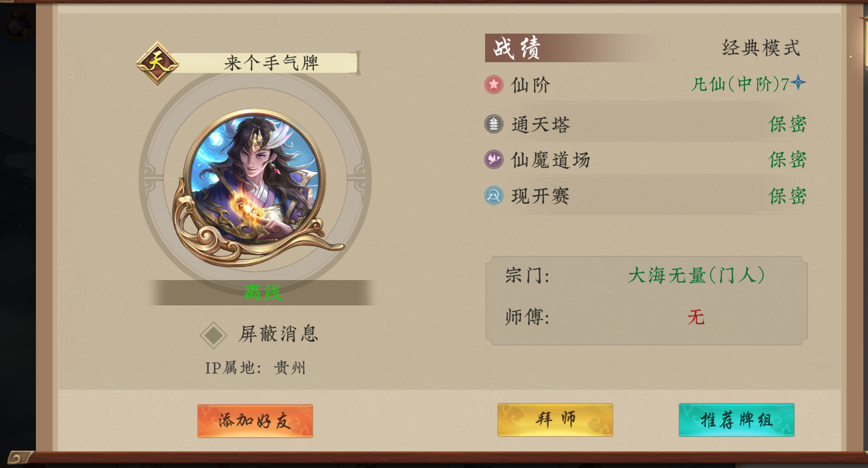The image size is (868, 468).
Task: Open the 战绩 header tab
Action: [x=517, y=48]
